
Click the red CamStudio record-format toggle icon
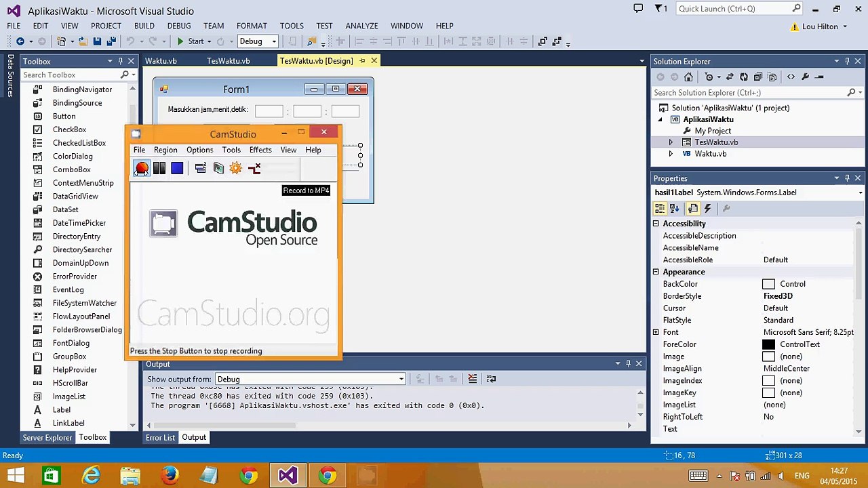click(x=254, y=168)
